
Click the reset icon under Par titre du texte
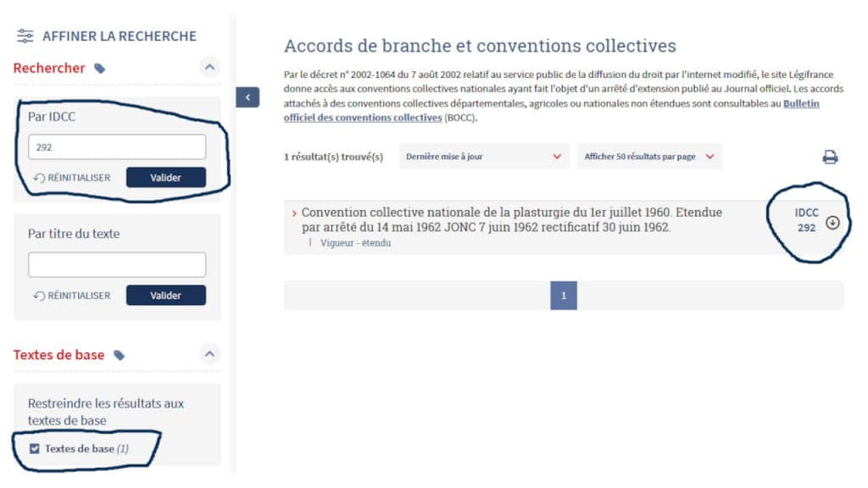point(39,296)
